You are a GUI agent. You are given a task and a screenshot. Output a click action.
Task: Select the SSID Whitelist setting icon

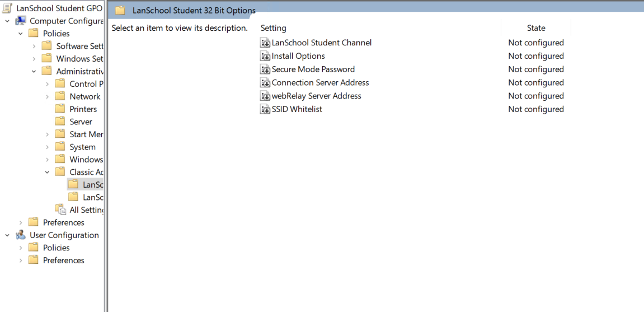[x=265, y=109]
